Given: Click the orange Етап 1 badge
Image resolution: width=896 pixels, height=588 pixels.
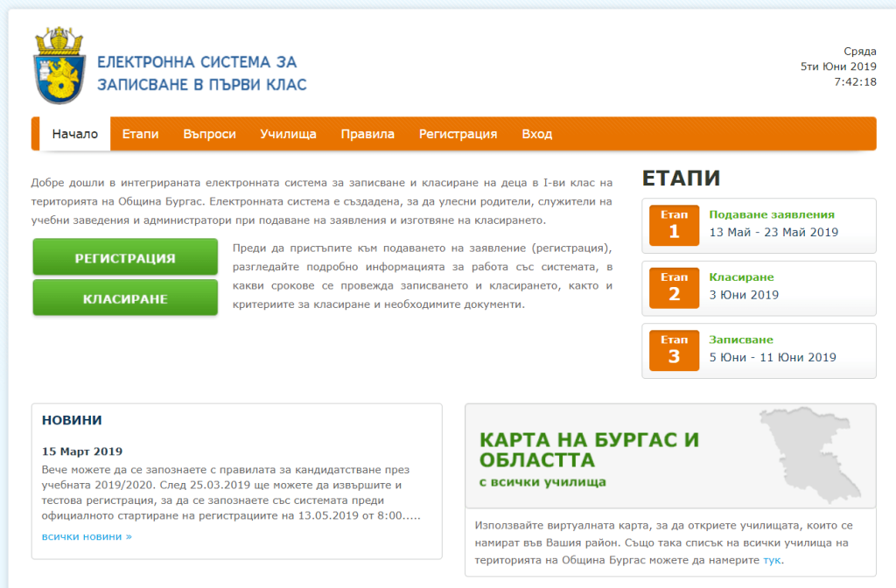Looking at the screenshot, I should (674, 226).
